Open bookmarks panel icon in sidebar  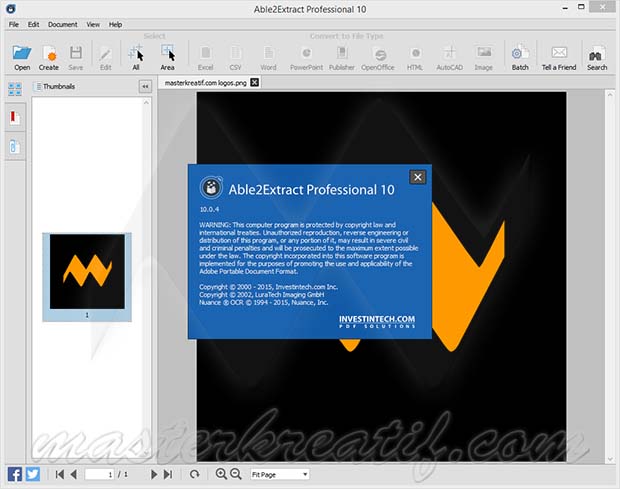15,117
